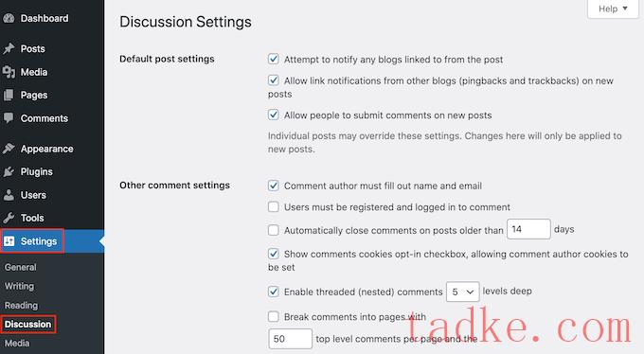This screenshot has width=644, height=354.
Task: Click the Pages document icon
Action: [9, 95]
